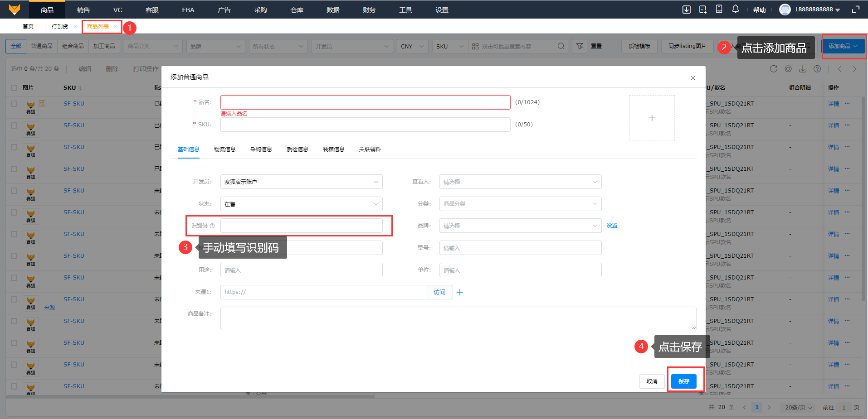Expand the 商品分类 filter dropdown

[153, 46]
